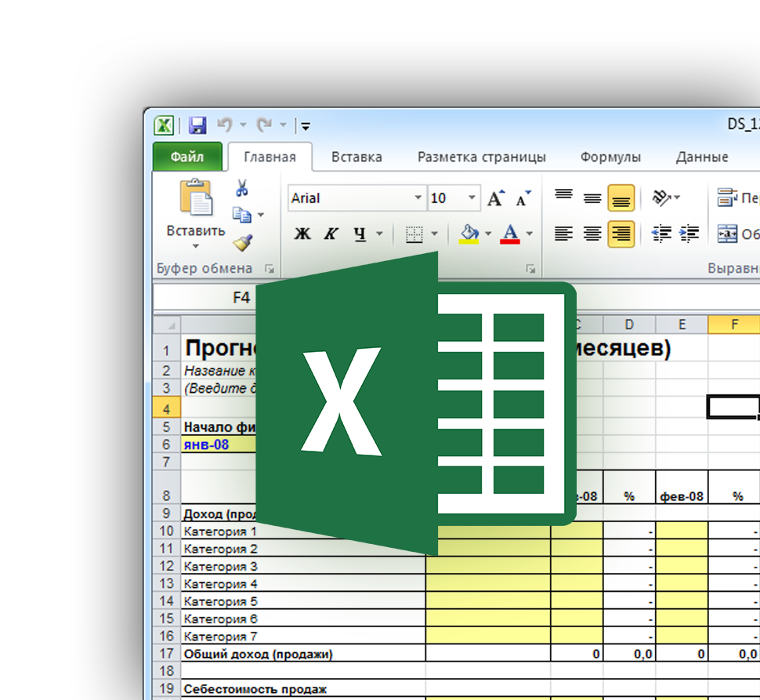Screen dimensions: 760x700
Task: Expand the underline style options
Action: click(x=379, y=234)
